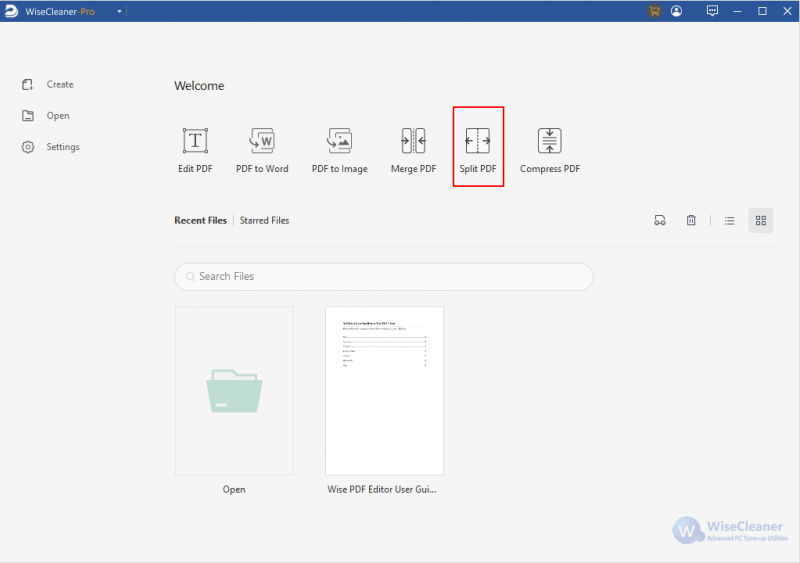This screenshot has width=800, height=563.
Task: Open the PDF to Image tool
Action: (339, 151)
